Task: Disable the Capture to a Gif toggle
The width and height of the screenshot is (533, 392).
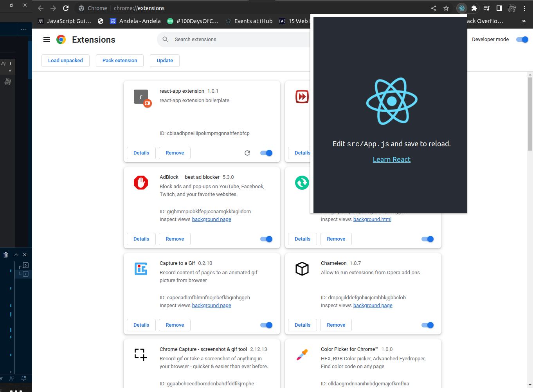Action: [266, 325]
